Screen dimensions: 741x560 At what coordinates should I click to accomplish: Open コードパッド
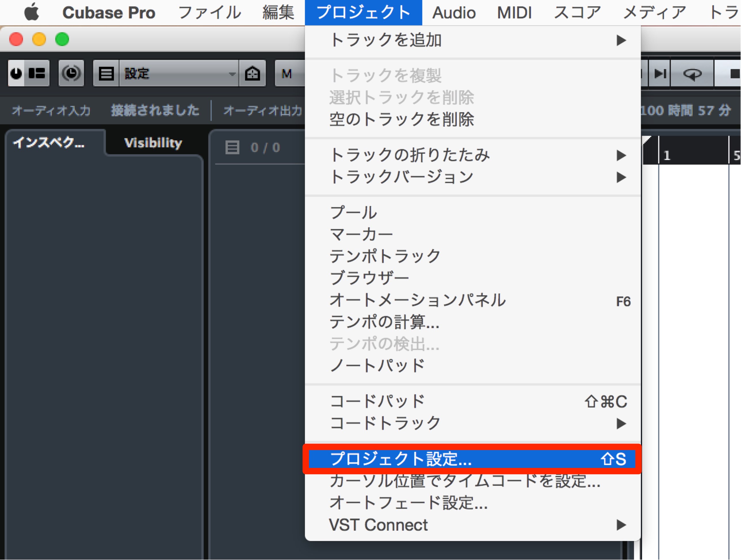(473, 401)
